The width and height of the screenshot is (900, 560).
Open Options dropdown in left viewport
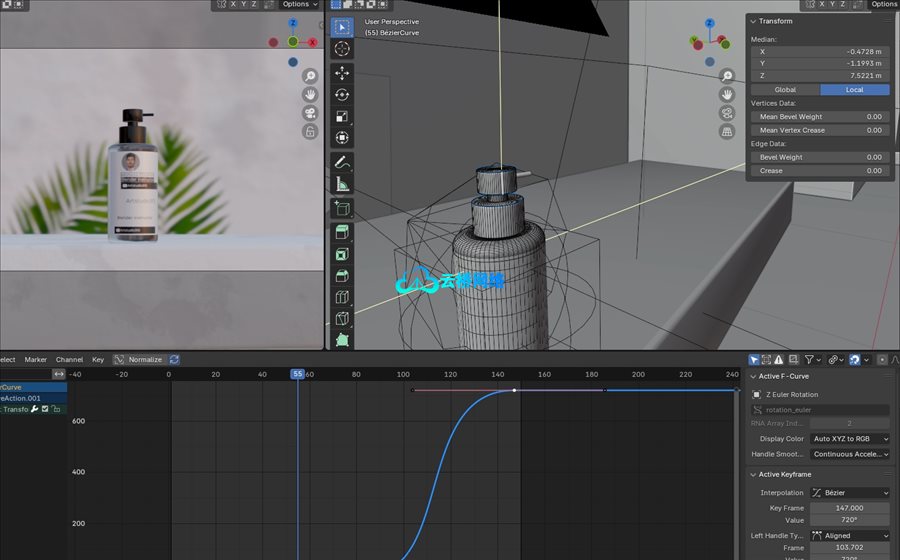coord(300,4)
